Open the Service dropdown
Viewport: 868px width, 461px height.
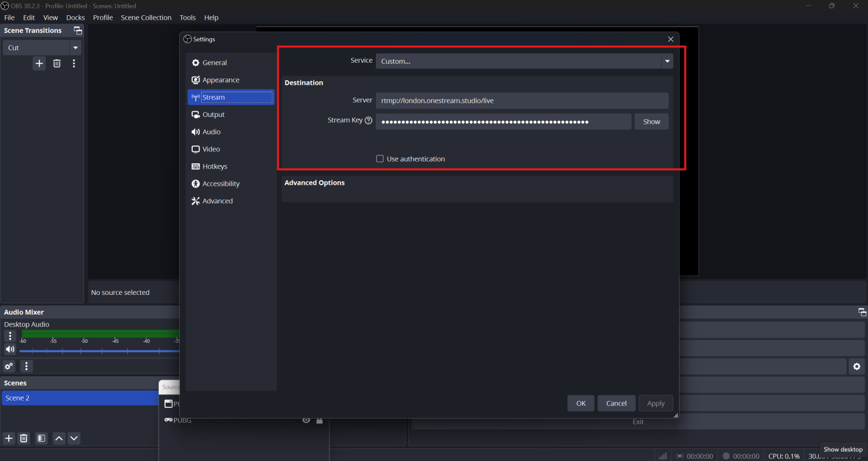click(667, 61)
